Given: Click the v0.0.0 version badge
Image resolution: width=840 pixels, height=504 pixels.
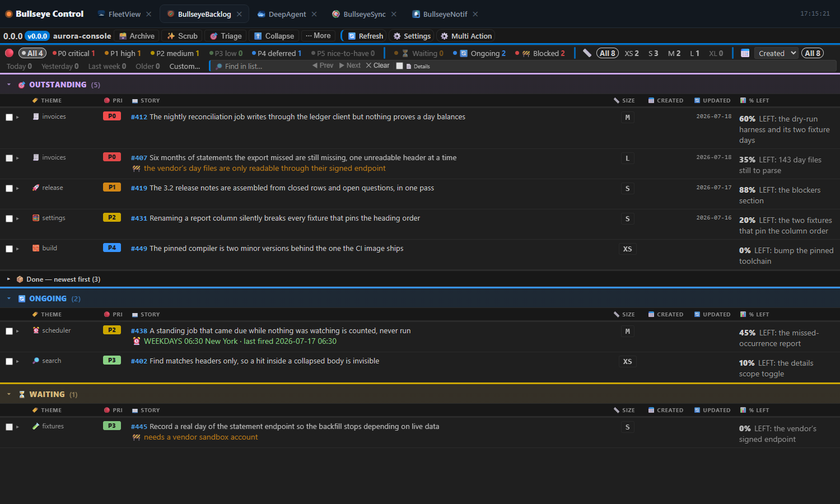Looking at the screenshot, I should pos(38,36).
